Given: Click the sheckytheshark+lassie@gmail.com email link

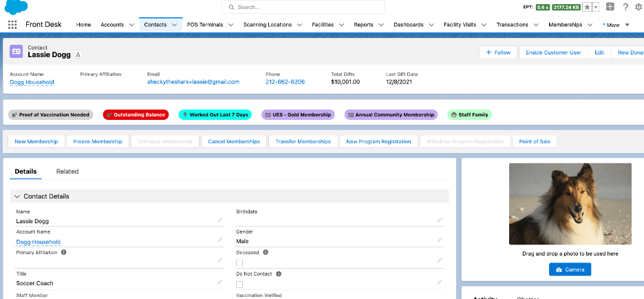Looking at the screenshot, I should (193, 82).
